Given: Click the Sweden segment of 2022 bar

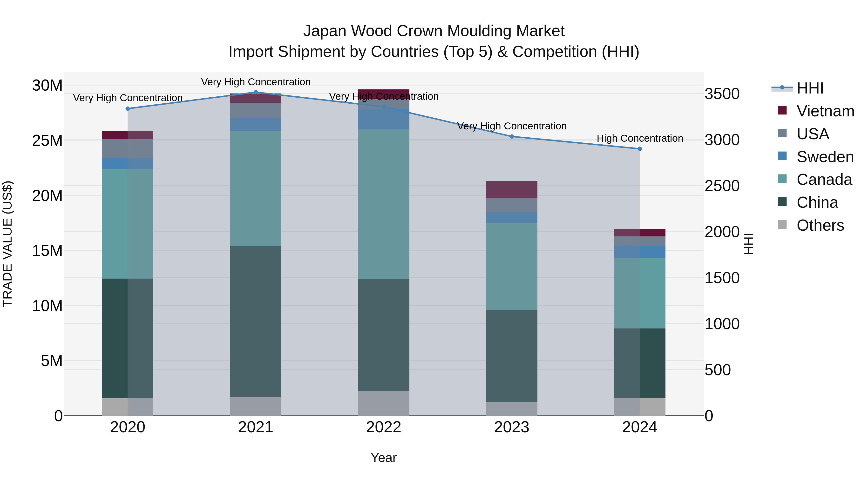Looking at the screenshot, I should (383, 119).
